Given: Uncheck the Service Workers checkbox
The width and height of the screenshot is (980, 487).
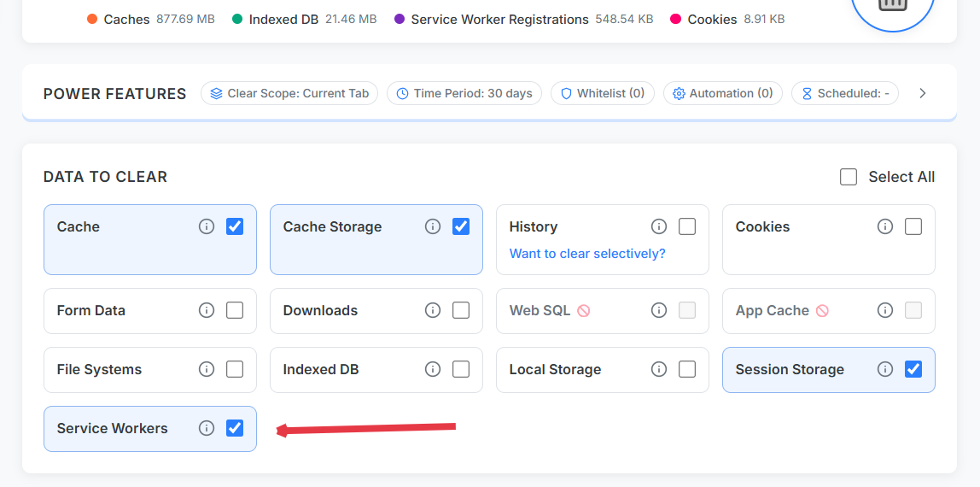Looking at the screenshot, I should click(x=235, y=428).
